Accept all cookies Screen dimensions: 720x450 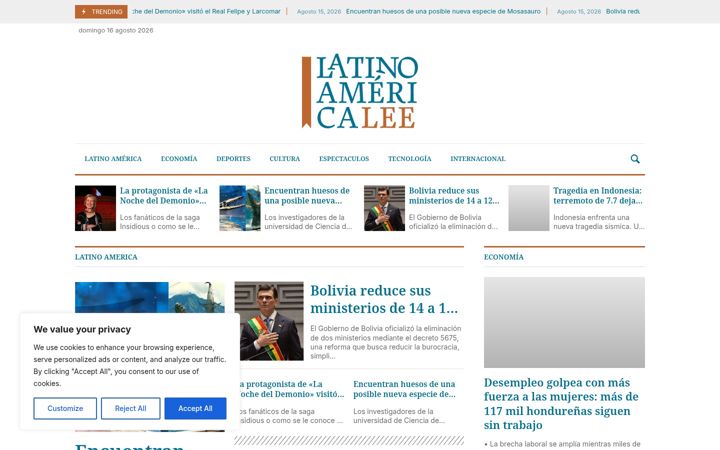click(195, 408)
